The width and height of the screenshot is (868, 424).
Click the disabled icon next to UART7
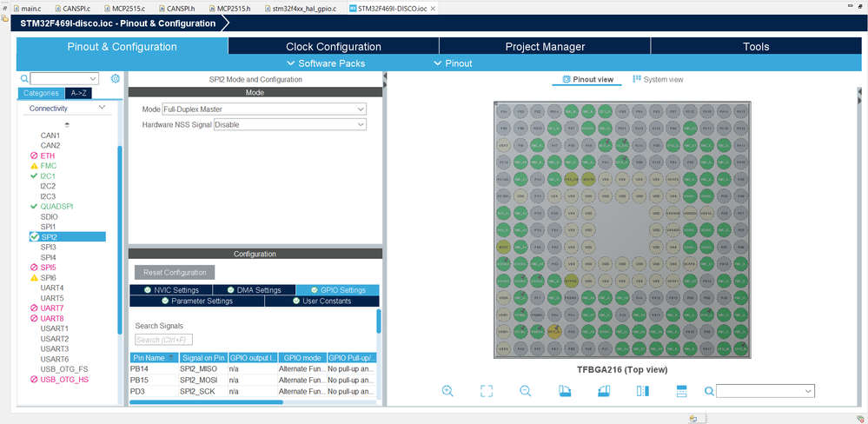[35, 308]
